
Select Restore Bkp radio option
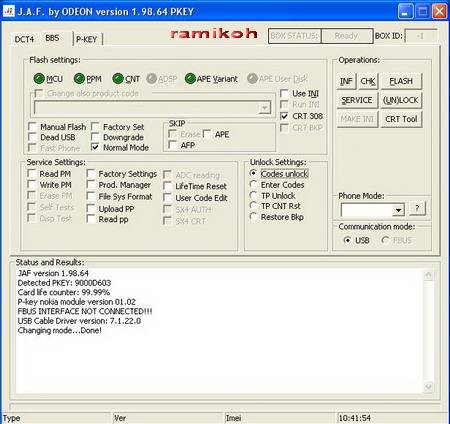point(253,217)
